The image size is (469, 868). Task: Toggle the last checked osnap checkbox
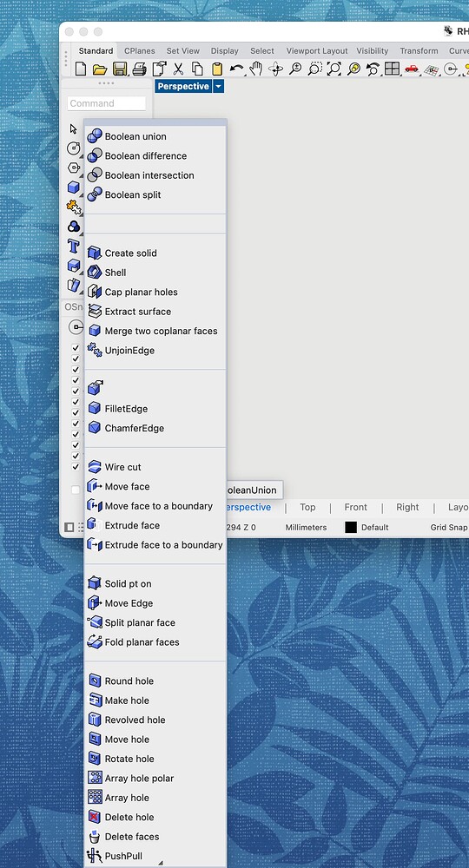point(76,467)
